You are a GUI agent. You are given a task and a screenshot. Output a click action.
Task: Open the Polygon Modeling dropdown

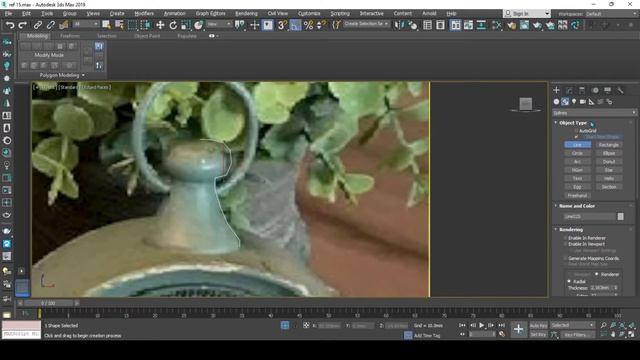[x=62, y=75]
